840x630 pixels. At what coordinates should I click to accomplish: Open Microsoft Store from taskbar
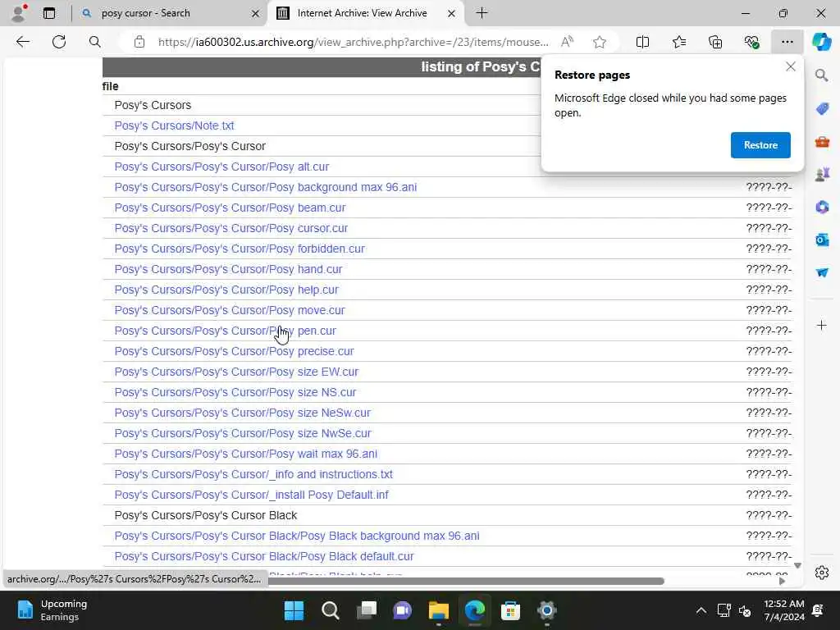510,610
